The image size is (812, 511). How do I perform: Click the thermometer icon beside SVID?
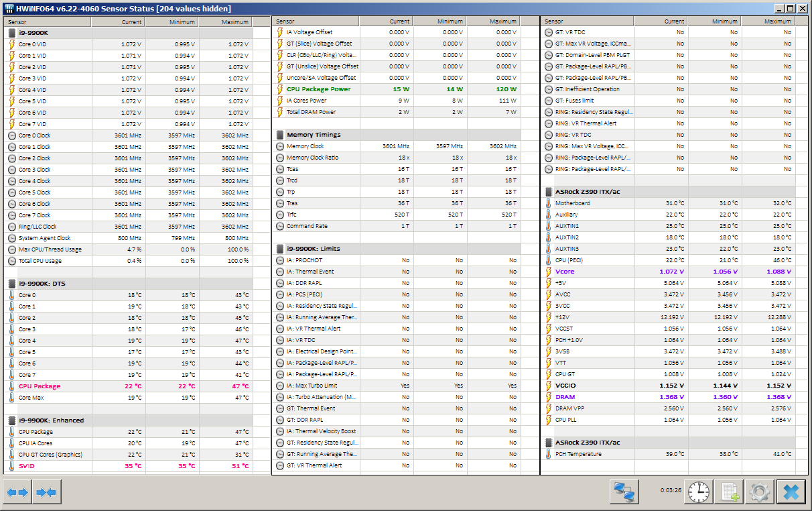(x=12, y=466)
